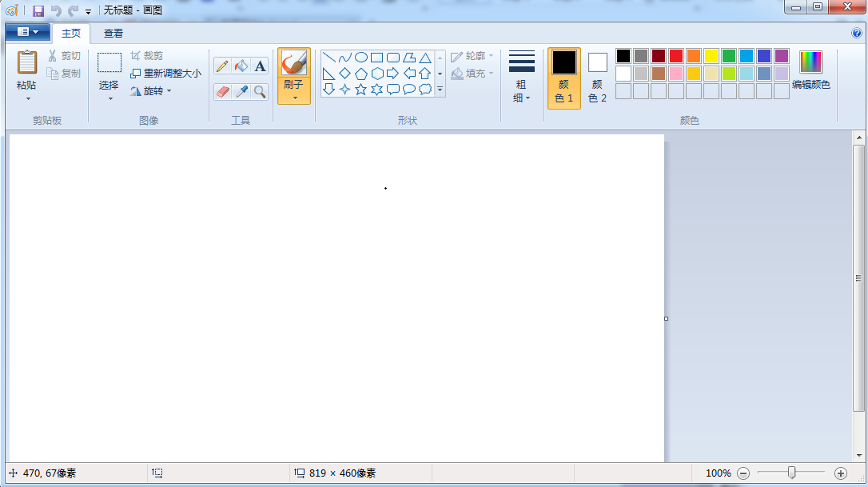Select the Color picker eyedropper tool
The width and height of the screenshot is (868, 487).
[241, 91]
